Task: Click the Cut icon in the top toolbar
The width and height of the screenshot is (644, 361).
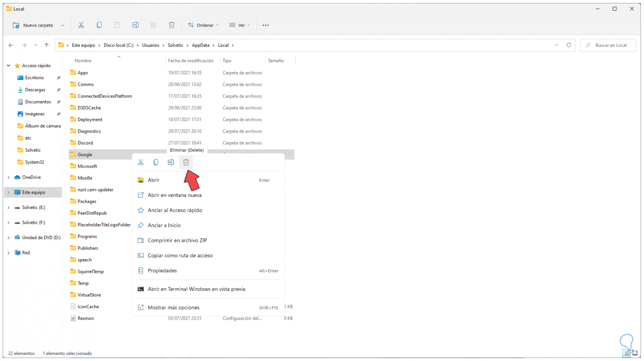Action: coord(81,25)
